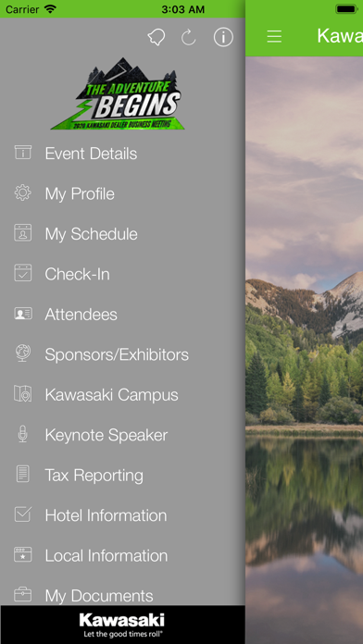Click the Sponsors/Exhibitors globe icon
The width and height of the screenshot is (363, 644).
(x=22, y=353)
